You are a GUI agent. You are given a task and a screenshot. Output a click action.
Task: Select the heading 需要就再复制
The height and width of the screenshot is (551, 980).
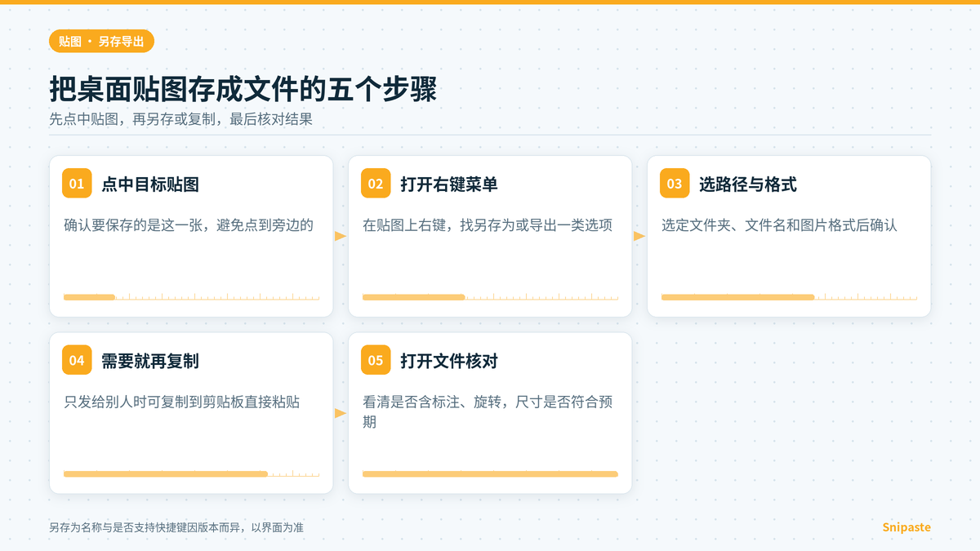(x=150, y=361)
